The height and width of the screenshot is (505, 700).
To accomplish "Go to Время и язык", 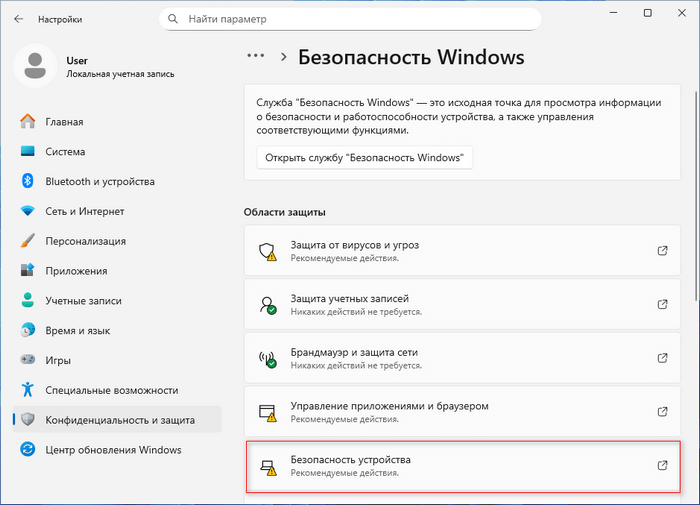I will 78,331.
